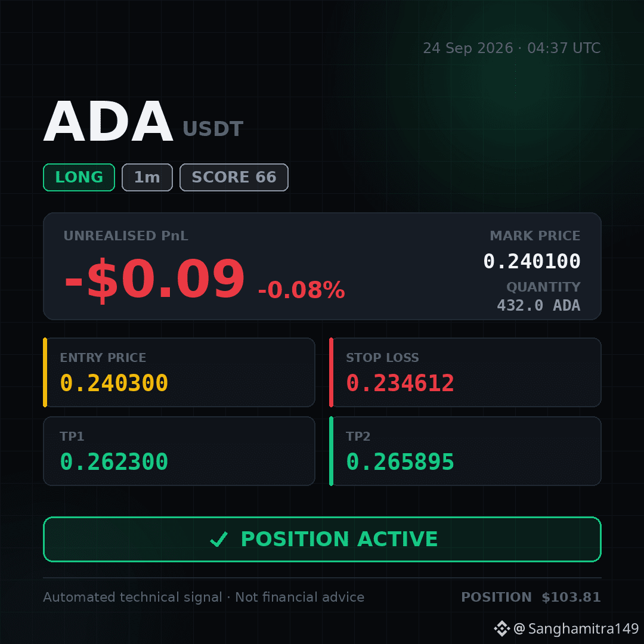This screenshot has width=644, height=644.
Task: Select the TP1 0.262300 card
Action: click(x=179, y=451)
